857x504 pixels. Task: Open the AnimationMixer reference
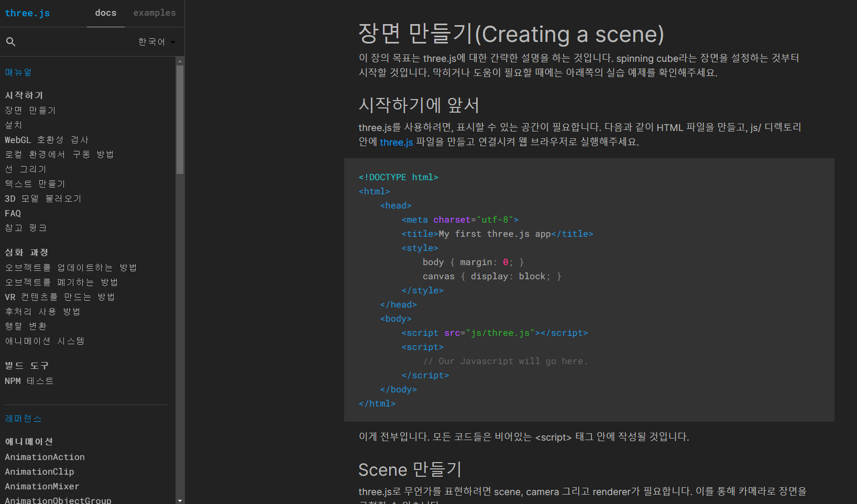coord(42,487)
